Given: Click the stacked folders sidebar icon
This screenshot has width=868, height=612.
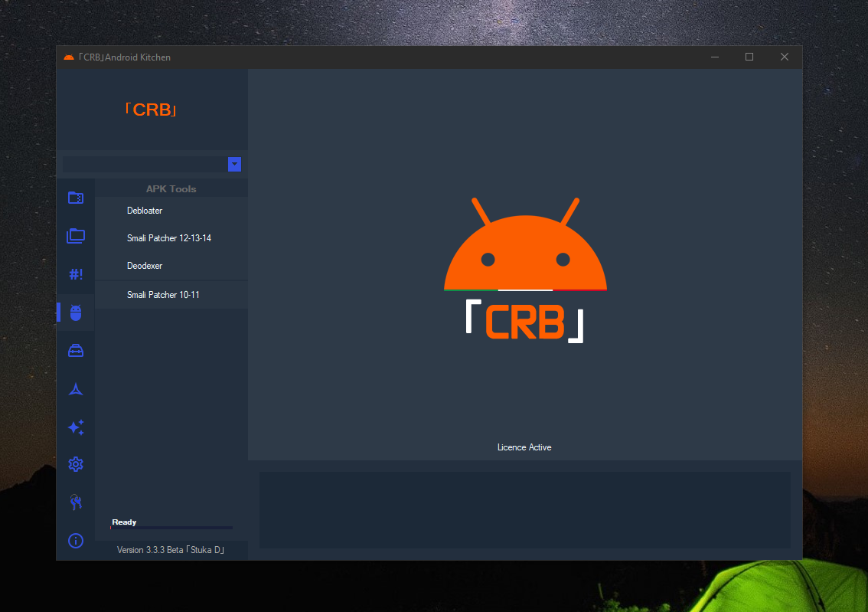Looking at the screenshot, I should click(x=76, y=236).
